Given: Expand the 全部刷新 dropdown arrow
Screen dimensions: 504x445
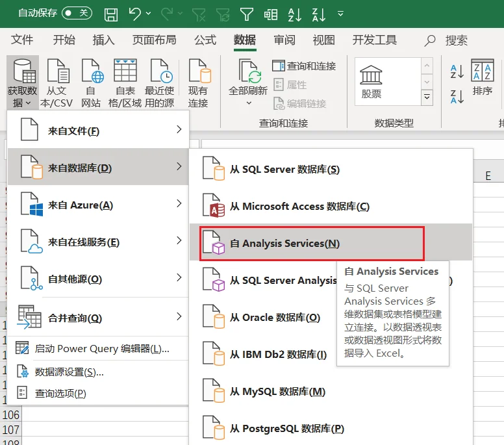Looking at the screenshot, I should (x=249, y=103).
